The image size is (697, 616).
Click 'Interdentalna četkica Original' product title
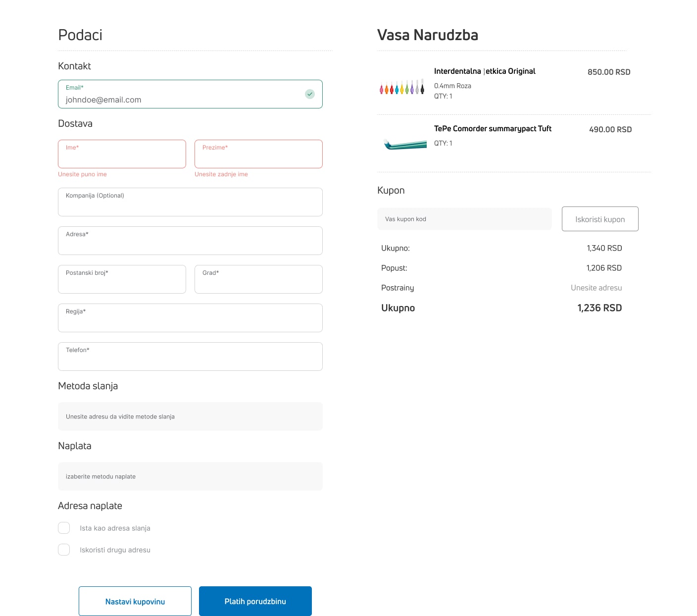(485, 71)
